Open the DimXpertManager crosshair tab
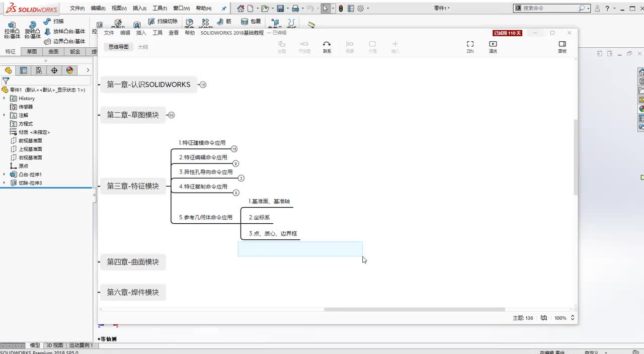 point(54,70)
